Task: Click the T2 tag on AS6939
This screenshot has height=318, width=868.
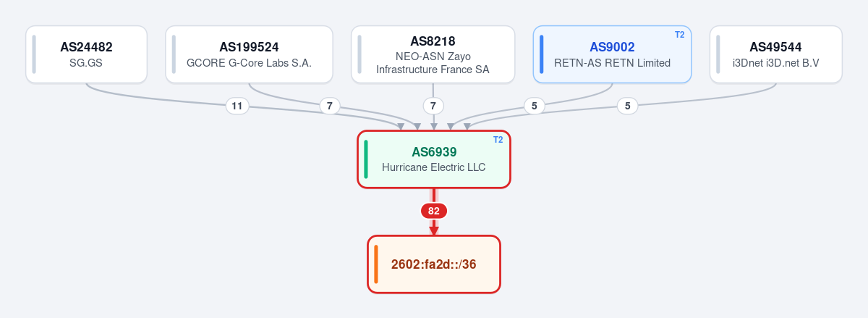Action: tap(498, 140)
